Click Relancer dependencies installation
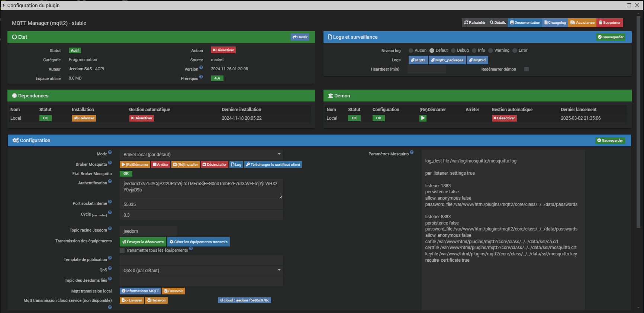This screenshot has width=644, height=313. pyautogui.click(x=84, y=118)
